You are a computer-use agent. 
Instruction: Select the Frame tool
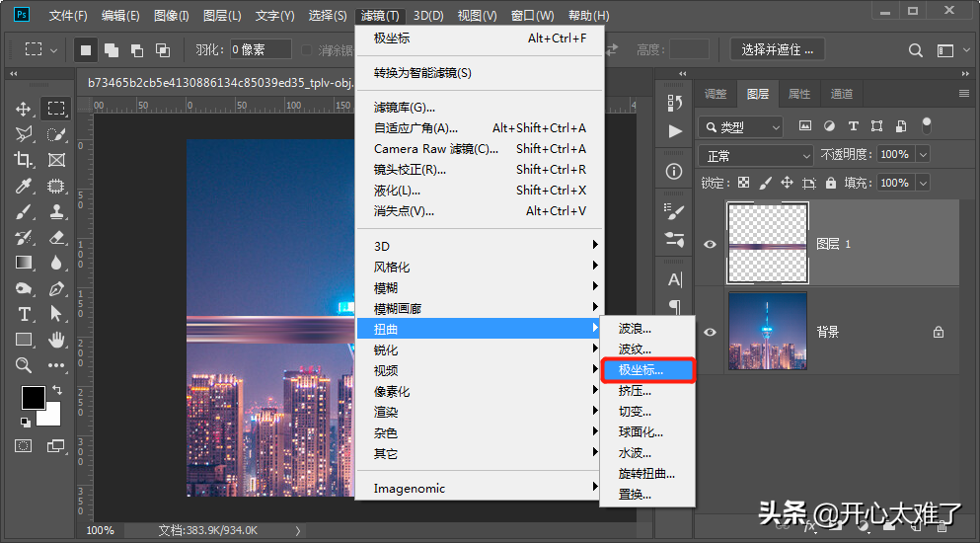56,160
